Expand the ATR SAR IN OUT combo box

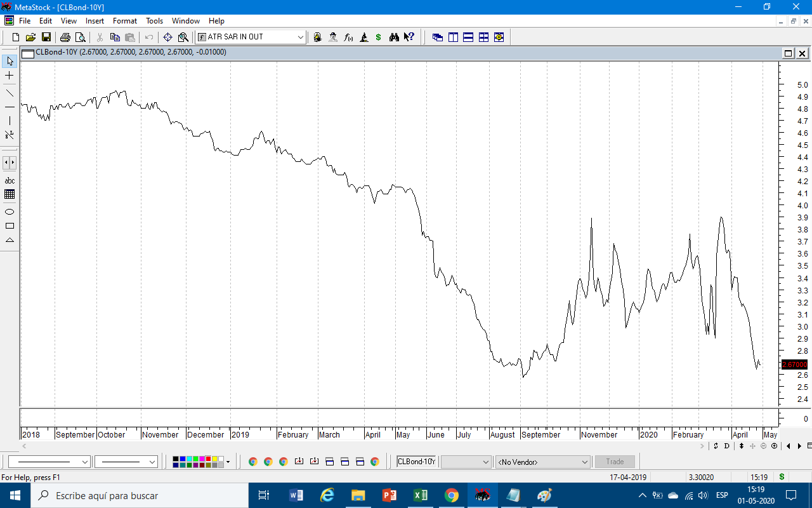pos(301,37)
